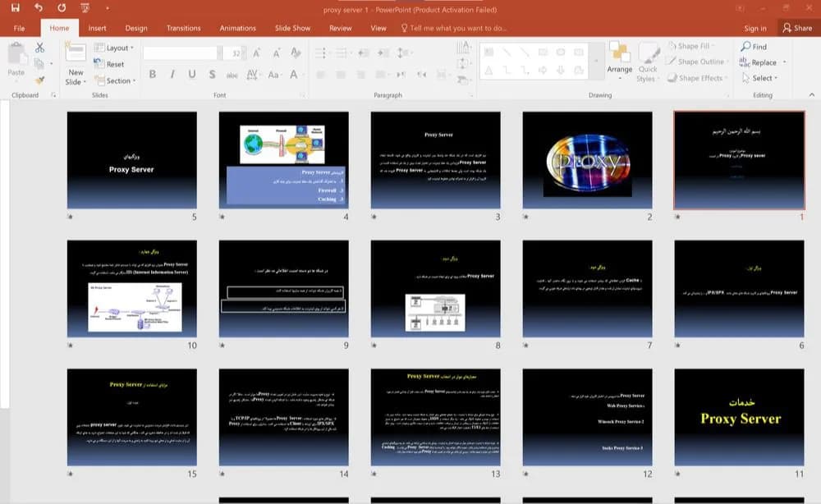Click the Tell me search field
The image size is (821, 504).
(453, 28)
